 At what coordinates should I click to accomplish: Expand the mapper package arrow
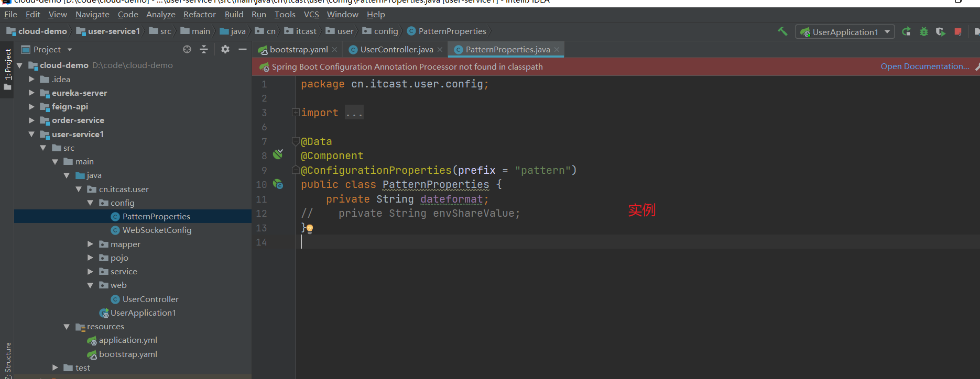tap(90, 244)
